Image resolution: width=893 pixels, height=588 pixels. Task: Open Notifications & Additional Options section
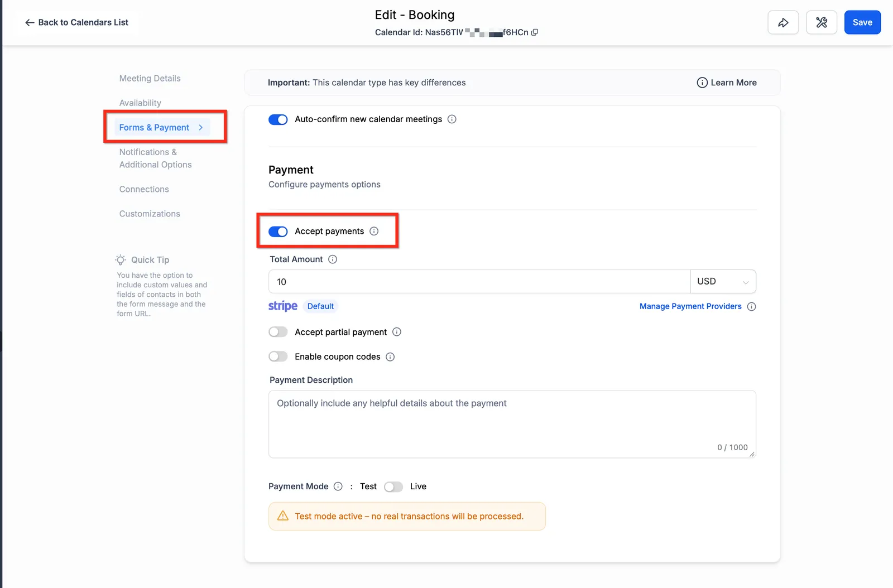(156, 158)
